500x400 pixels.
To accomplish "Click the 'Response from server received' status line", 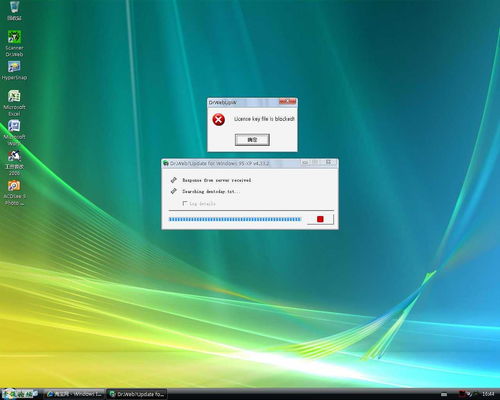I will (217, 180).
